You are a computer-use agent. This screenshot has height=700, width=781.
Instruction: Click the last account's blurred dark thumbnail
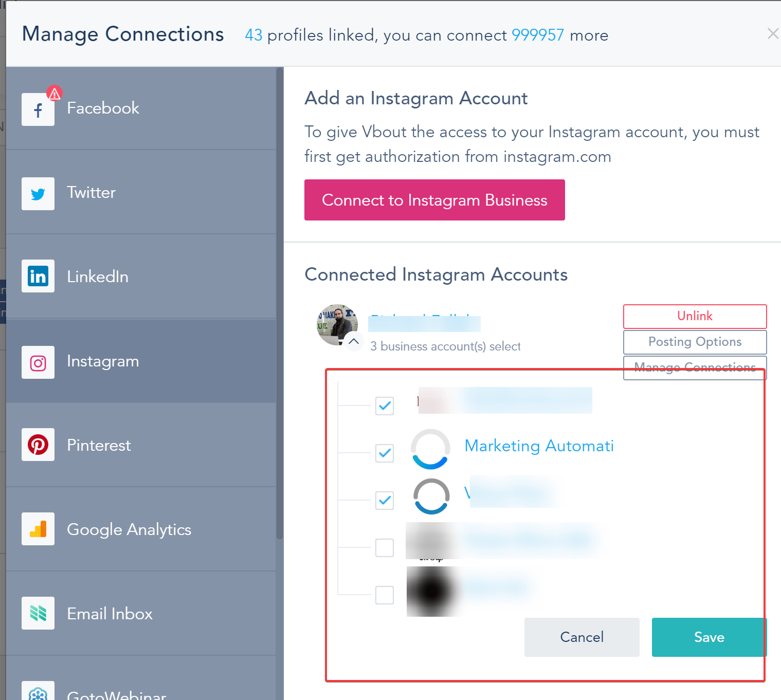coord(432,592)
